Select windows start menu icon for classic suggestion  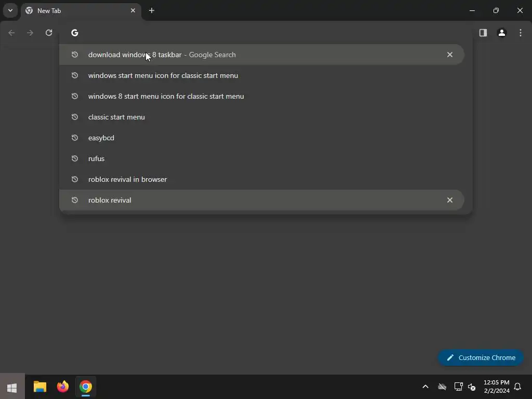[262, 75]
